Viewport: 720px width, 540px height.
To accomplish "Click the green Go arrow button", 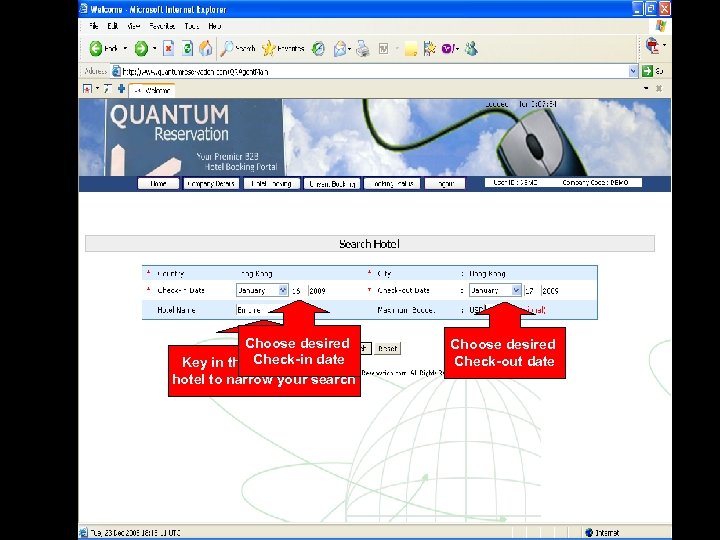I will 647,71.
